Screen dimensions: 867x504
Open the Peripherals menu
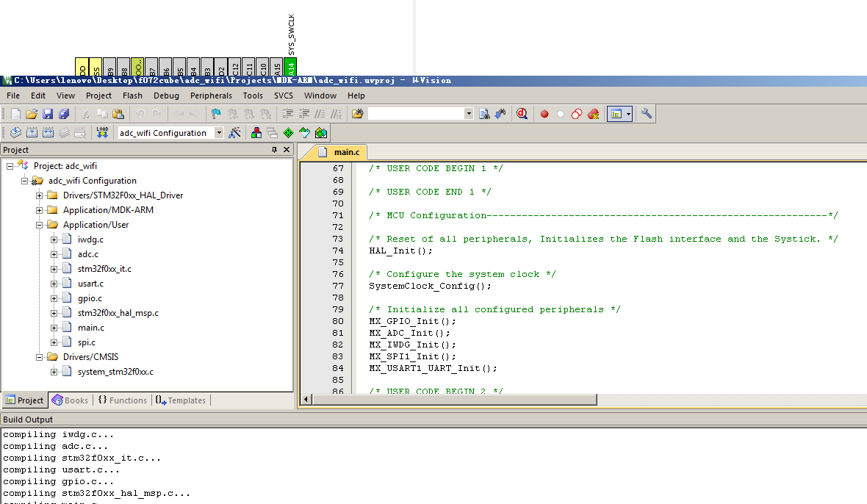point(211,96)
